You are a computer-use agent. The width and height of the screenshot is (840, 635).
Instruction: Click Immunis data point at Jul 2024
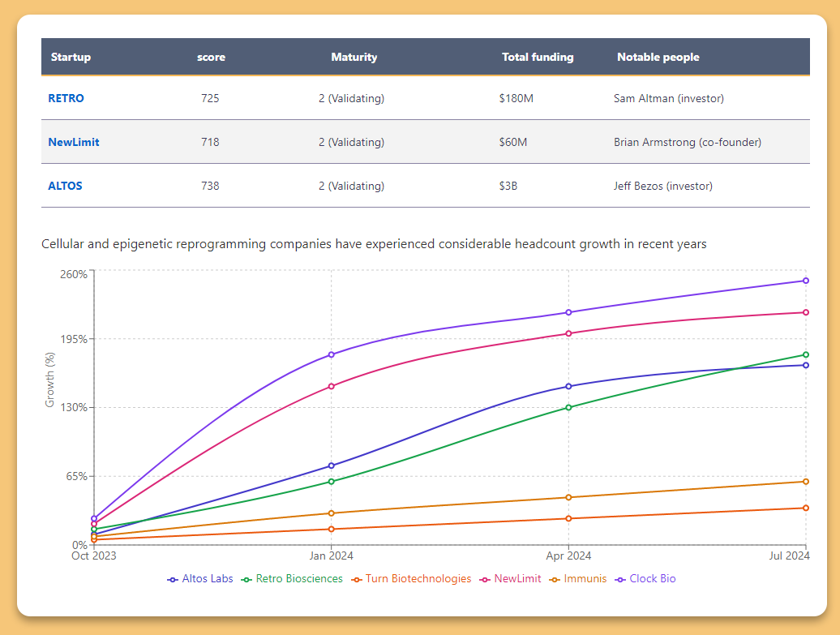click(806, 482)
